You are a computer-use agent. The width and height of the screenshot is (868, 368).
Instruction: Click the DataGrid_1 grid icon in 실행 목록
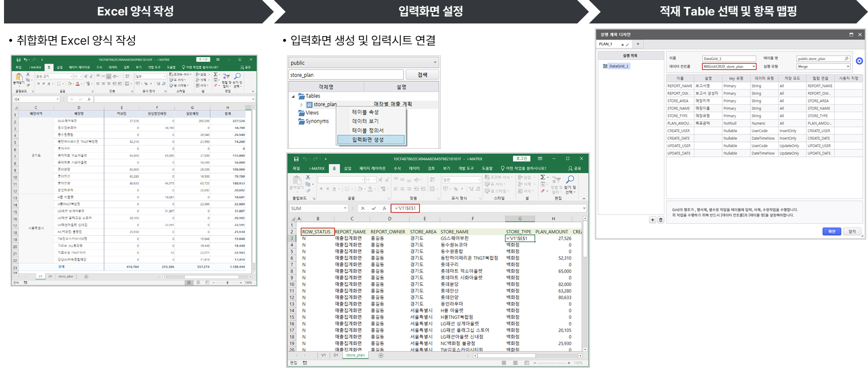pyautogui.click(x=605, y=66)
